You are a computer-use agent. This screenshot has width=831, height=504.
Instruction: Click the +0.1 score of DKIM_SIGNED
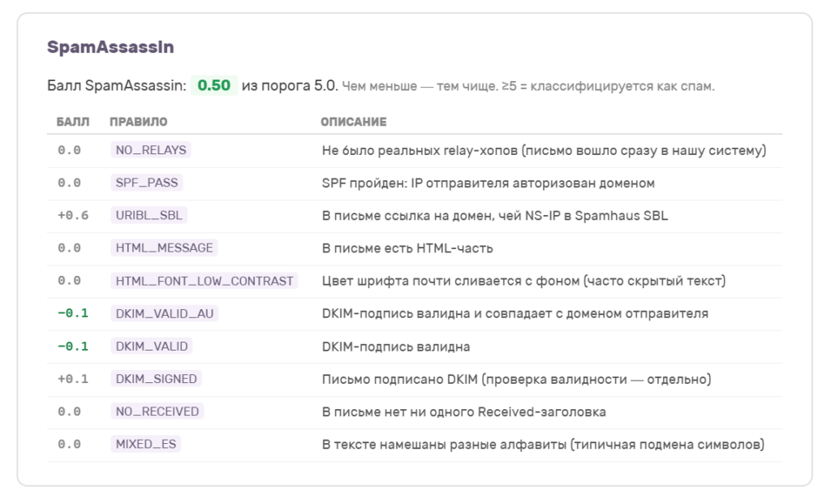pyautogui.click(x=73, y=379)
